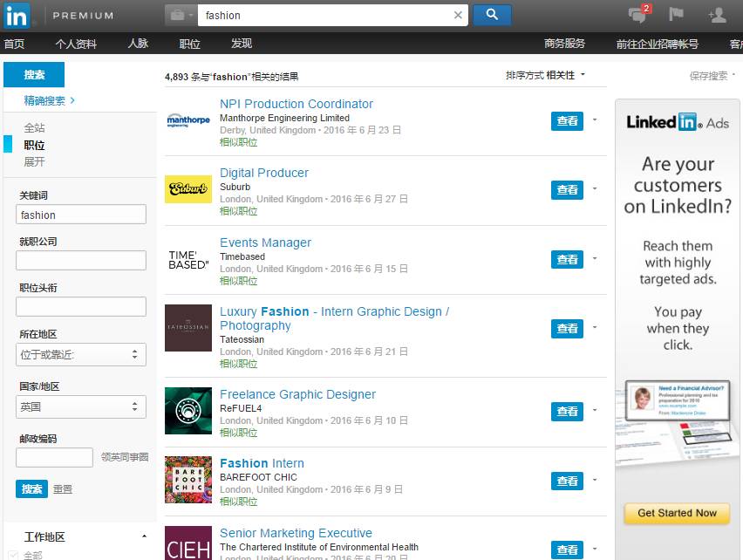Open the 职位 menu in navigation bar
Viewport: 743px width, 560px height.
coord(189,44)
